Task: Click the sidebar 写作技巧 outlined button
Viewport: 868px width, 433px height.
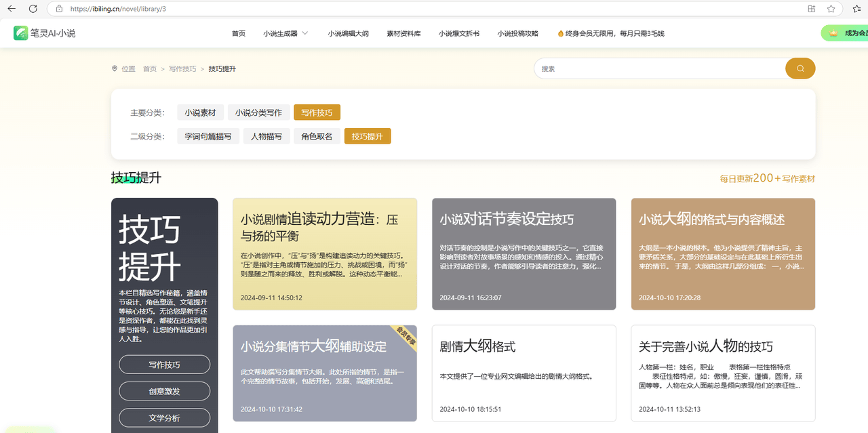Action: click(x=164, y=365)
